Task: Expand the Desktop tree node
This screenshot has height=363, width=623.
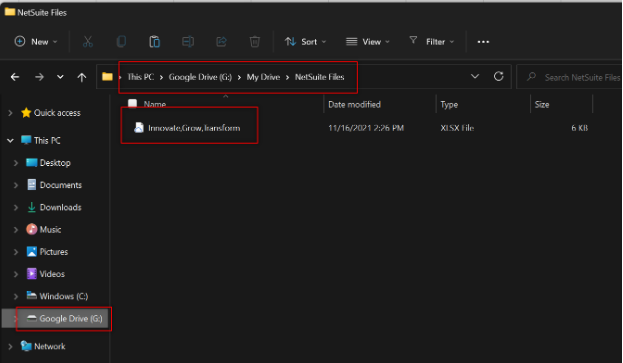Action: click(16, 163)
